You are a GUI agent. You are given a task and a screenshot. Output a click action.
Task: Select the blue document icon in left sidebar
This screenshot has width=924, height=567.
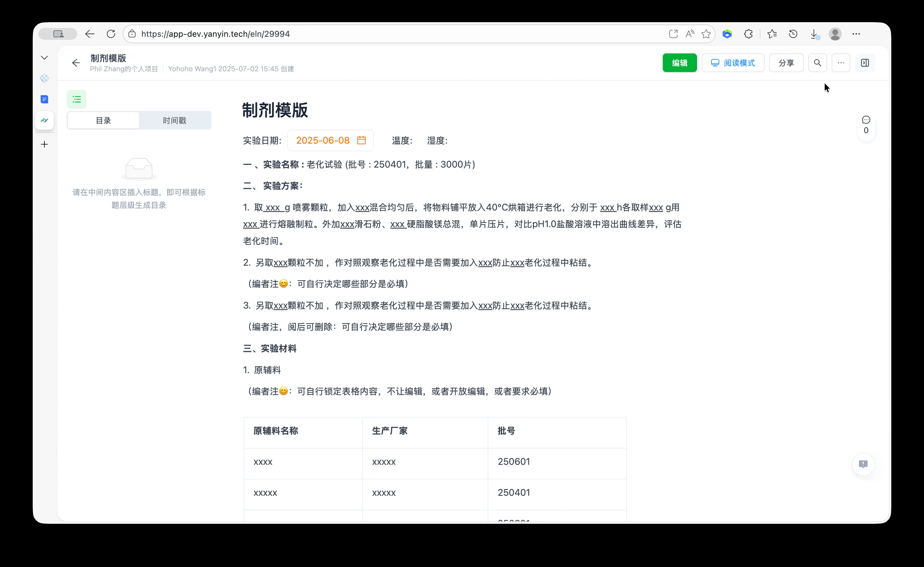[x=44, y=99]
